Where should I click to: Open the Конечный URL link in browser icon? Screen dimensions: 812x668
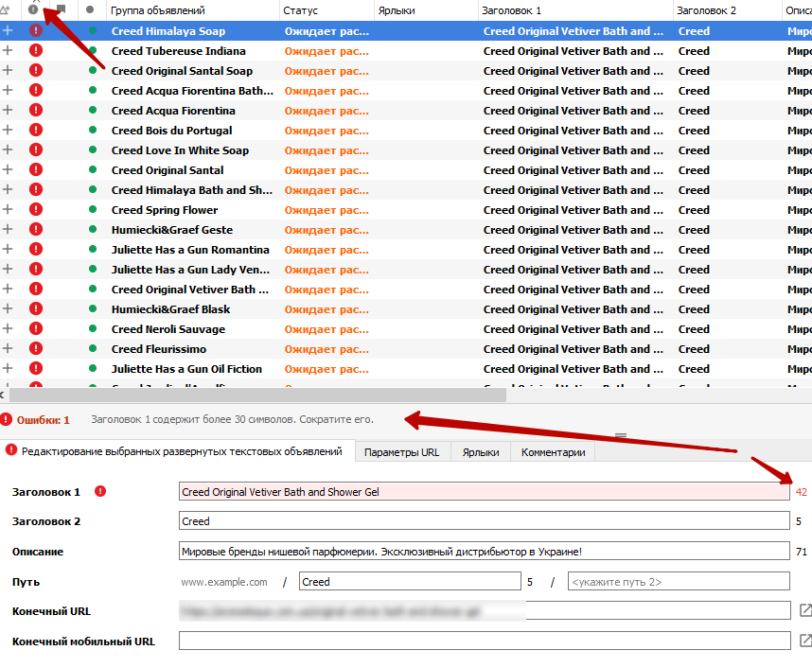[805, 610]
